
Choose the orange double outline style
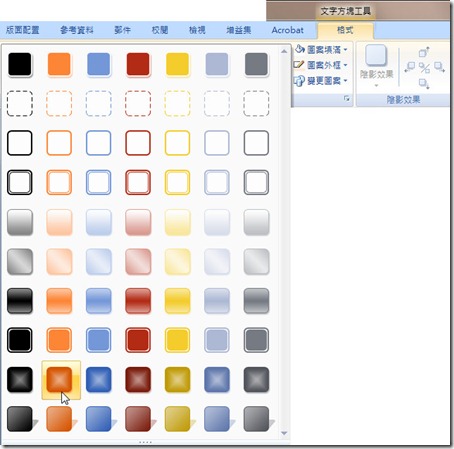(59, 182)
